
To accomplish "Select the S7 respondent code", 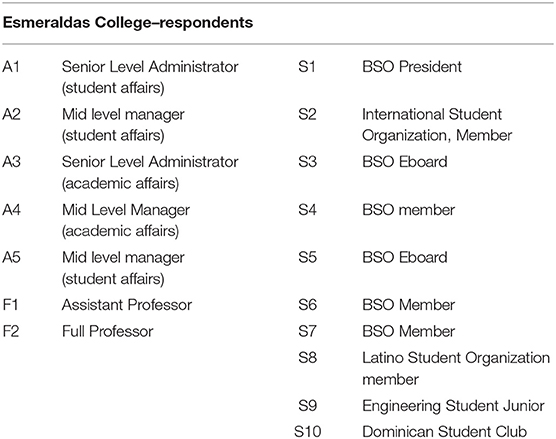I will [x=307, y=331].
